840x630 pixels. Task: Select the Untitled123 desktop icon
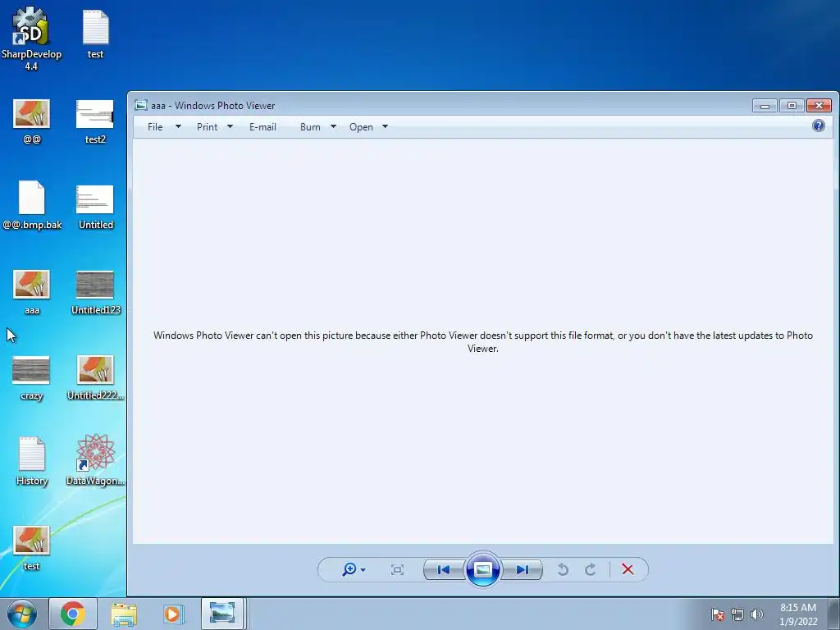pos(95,293)
